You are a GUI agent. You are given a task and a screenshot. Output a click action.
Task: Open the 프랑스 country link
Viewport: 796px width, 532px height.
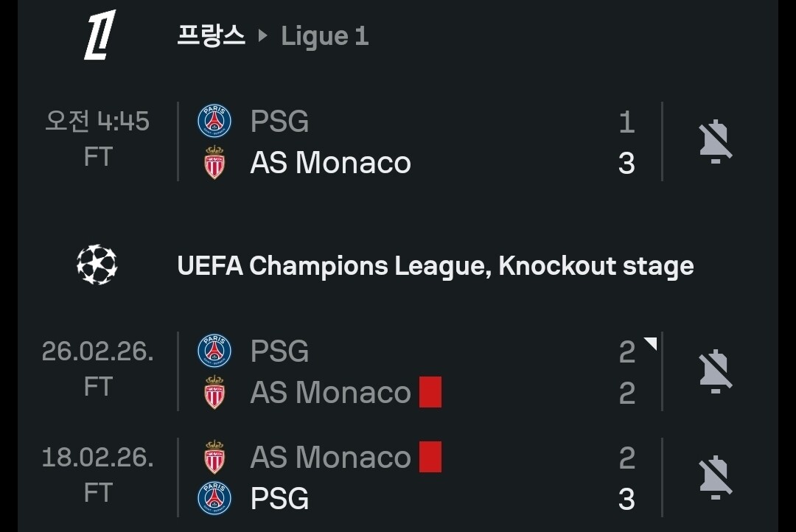tap(211, 35)
